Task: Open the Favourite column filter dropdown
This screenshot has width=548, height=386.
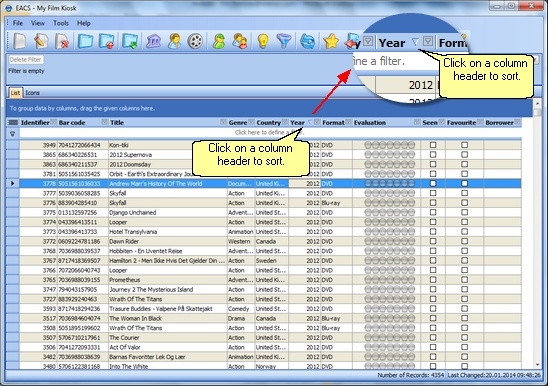Action: pos(480,122)
